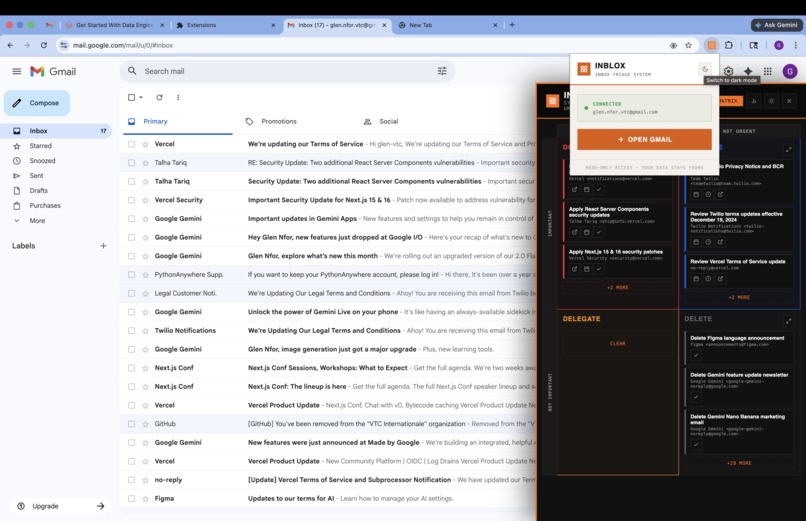Open the Inbox folder

pyautogui.click(x=56, y=131)
